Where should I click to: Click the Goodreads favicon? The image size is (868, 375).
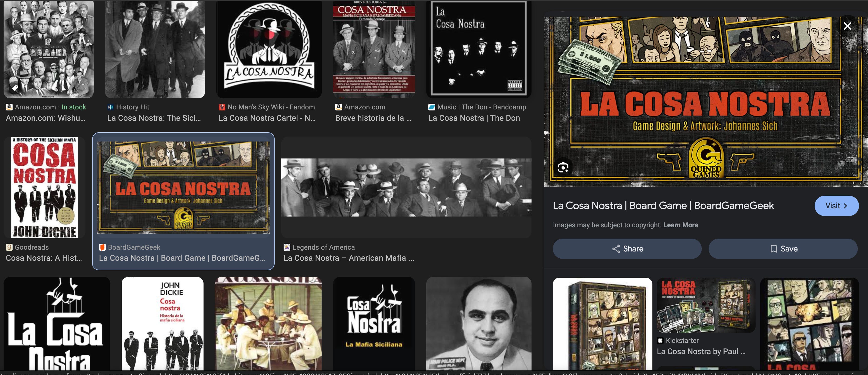(9, 247)
